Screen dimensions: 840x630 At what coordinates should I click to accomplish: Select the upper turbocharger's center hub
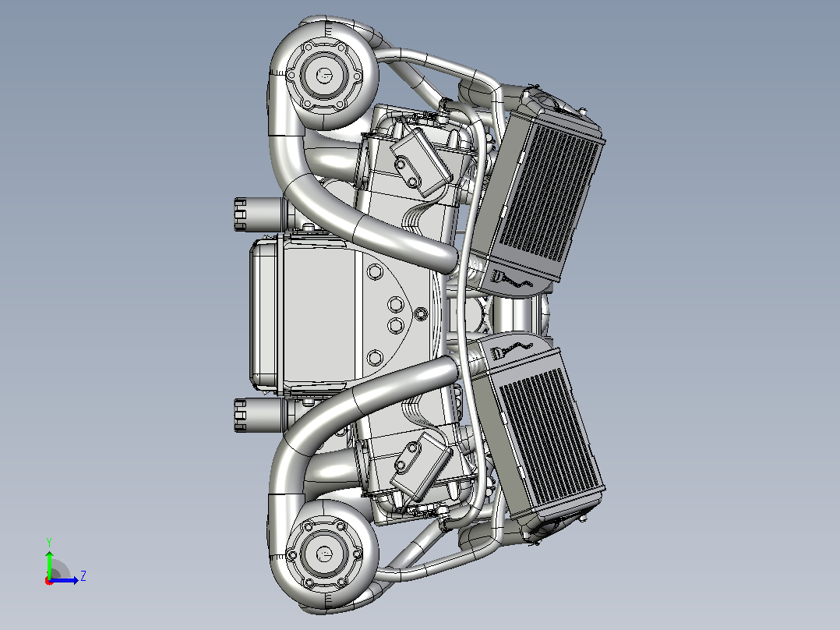tap(324, 75)
